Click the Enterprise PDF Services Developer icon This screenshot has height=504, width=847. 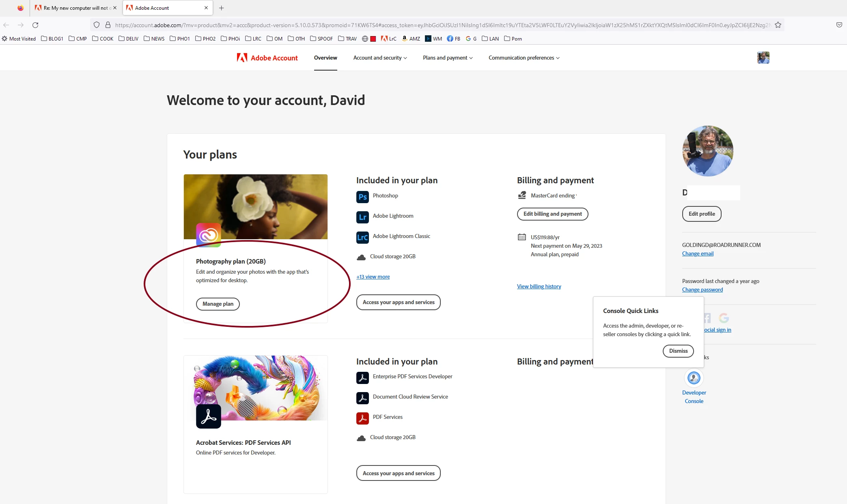(362, 377)
